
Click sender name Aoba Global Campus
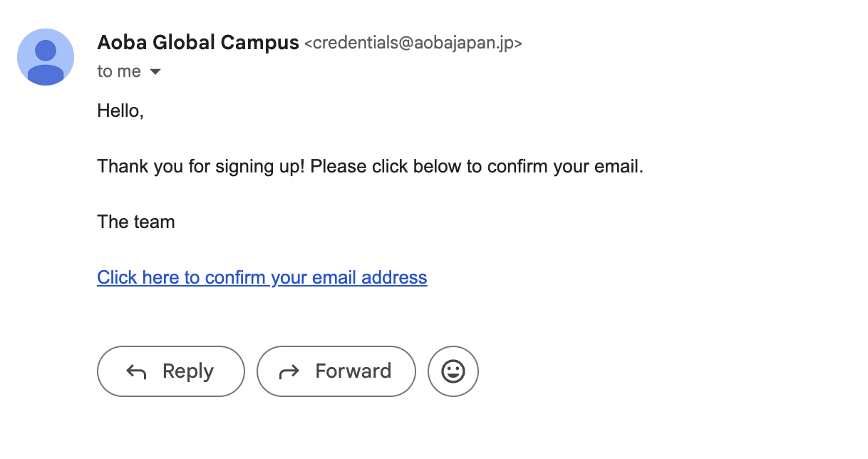(198, 43)
